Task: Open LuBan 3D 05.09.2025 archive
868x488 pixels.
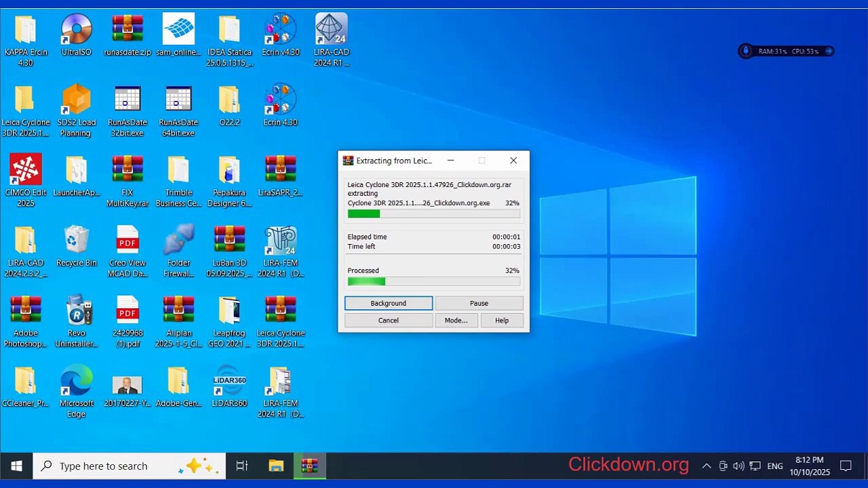Action: tap(229, 251)
